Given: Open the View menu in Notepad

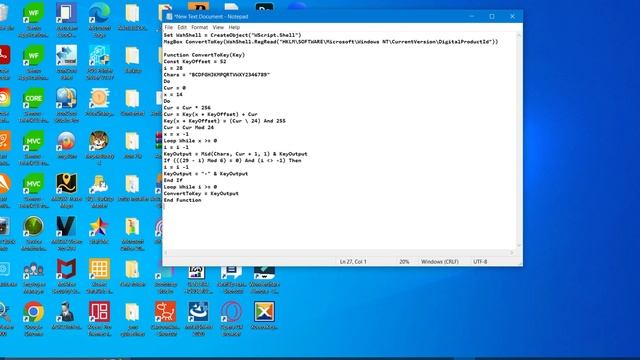Looking at the screenshot, I should pyautogui.click(x=218, y=27).
